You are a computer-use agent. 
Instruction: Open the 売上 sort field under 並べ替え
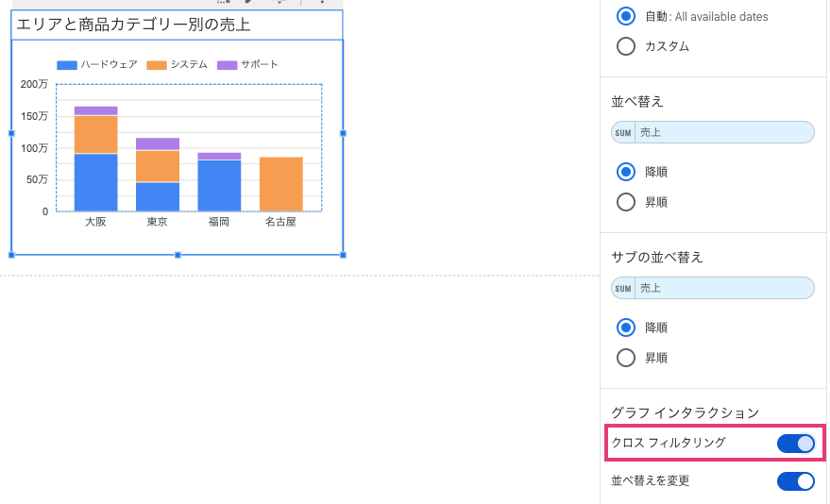722,133
